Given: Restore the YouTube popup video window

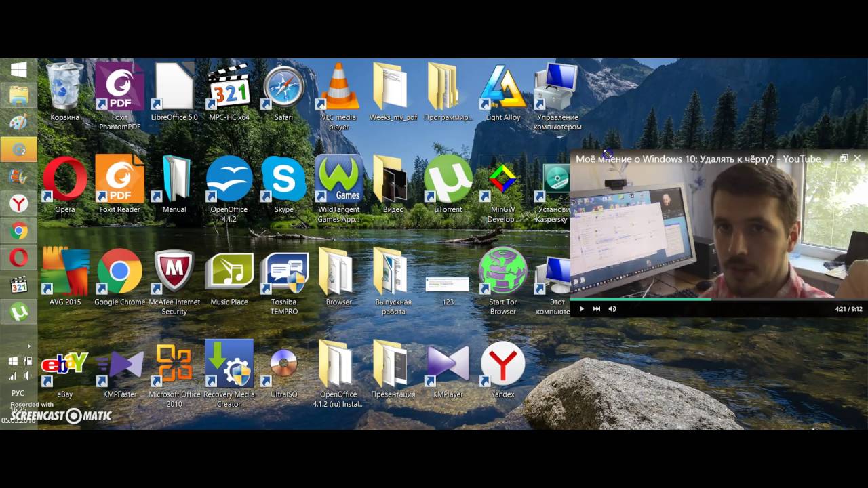Looking at the screenshot, I should tap(844, 158).
